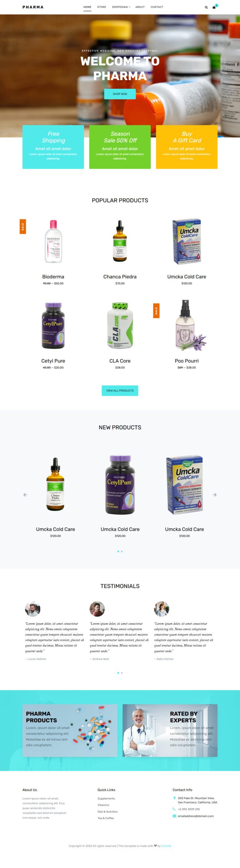Click the envelope icon beside email address
This screenshot has width=240, height=868.
click(x=174, y=816)
